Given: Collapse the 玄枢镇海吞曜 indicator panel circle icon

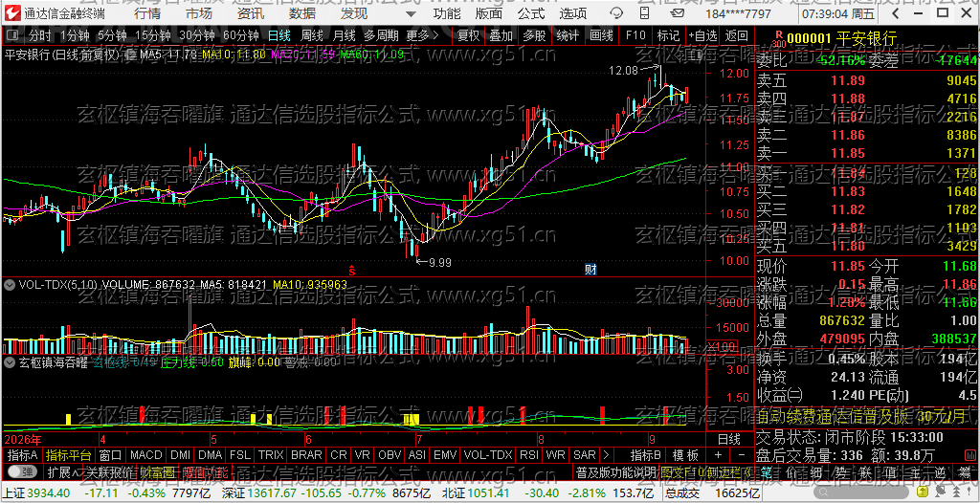Looking at the screenshot, I should 10,361.
